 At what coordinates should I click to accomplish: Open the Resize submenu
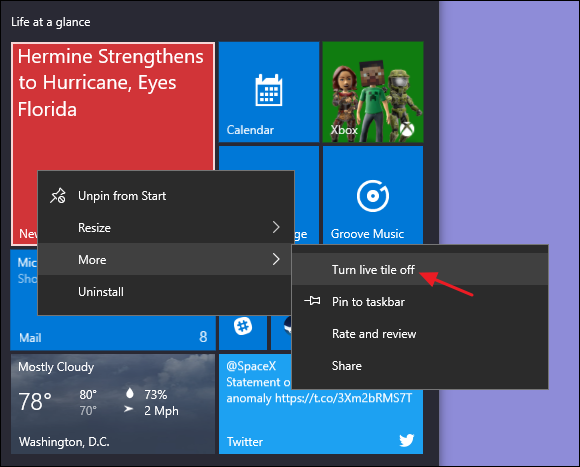pos(166,227)
